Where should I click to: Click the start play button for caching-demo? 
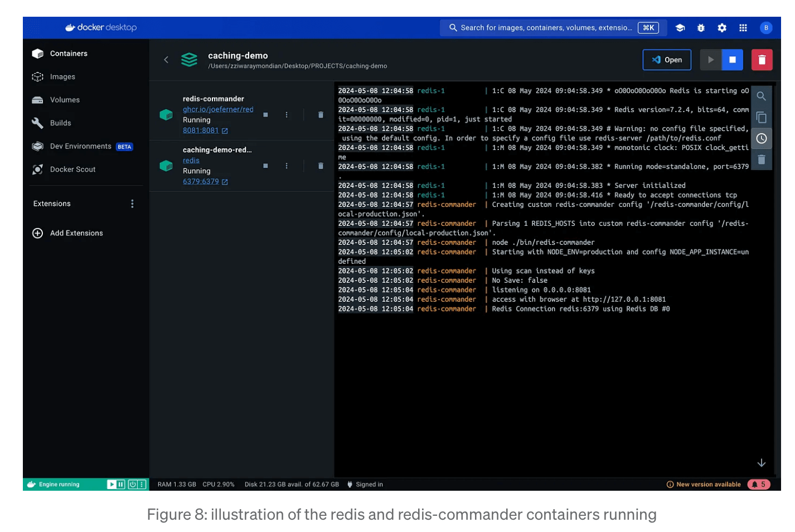click(x=710, y=60)
